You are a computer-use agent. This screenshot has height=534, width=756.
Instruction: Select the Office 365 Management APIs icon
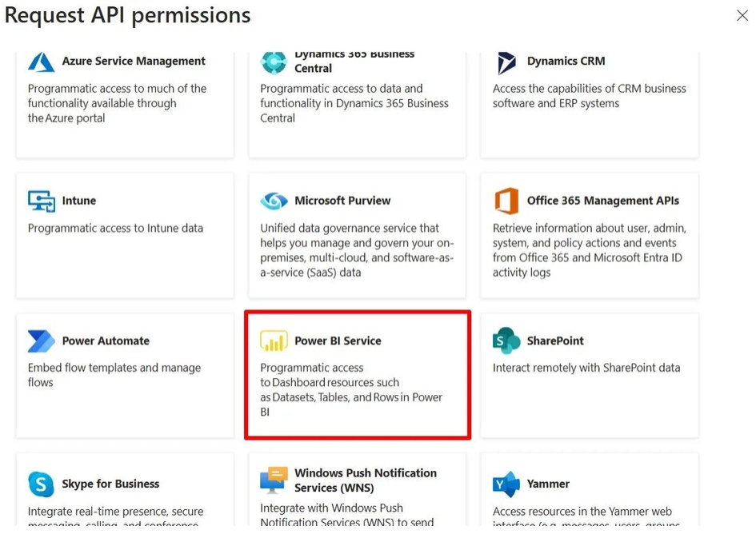point(506,201)
